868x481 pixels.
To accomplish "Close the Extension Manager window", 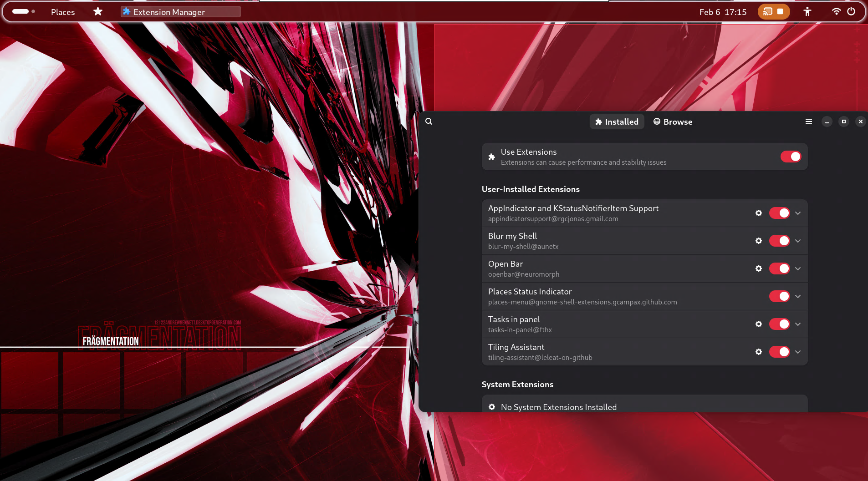I will (861, 122).
